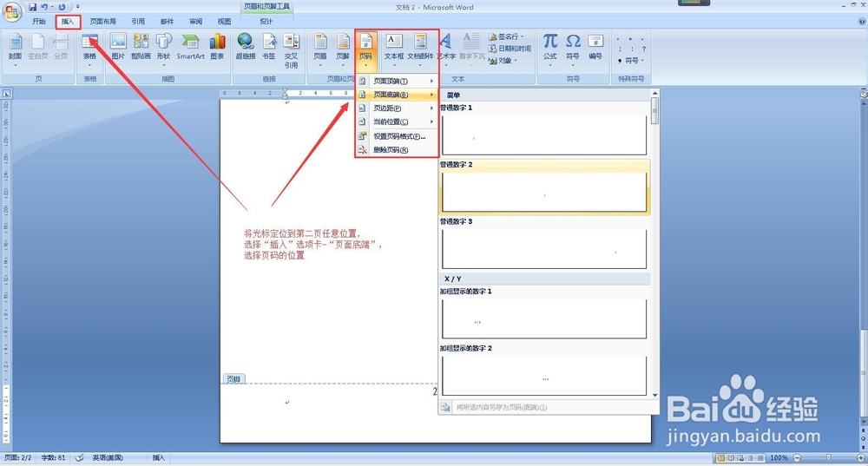
Task: Select Plain Number 2 (普通数字 2) thumbnail
Action: click(x=544, y=192)
